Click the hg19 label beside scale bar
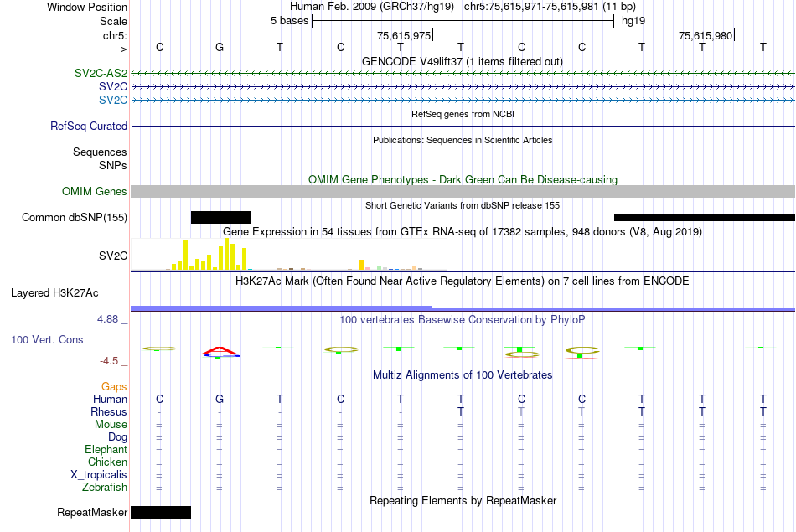 click(x=633, y=21)
